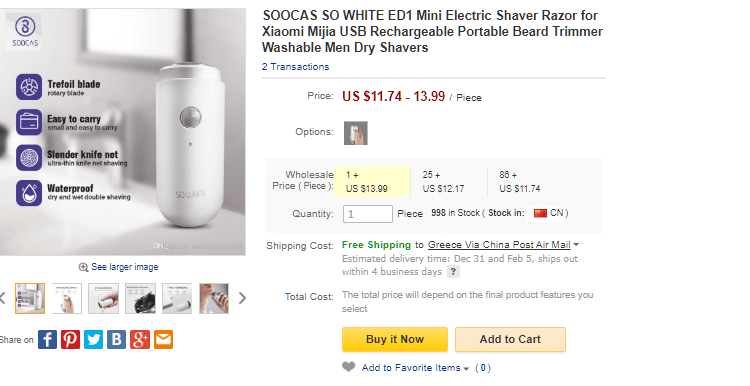Share product on VK (B icon)
Image resolution: width=750 pixels, height=386 pixels.
(x=116, y=340)
